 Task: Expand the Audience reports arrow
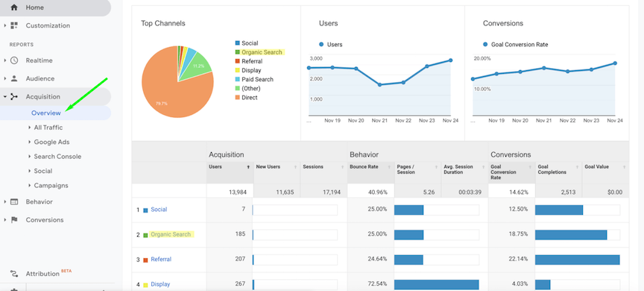4,78
